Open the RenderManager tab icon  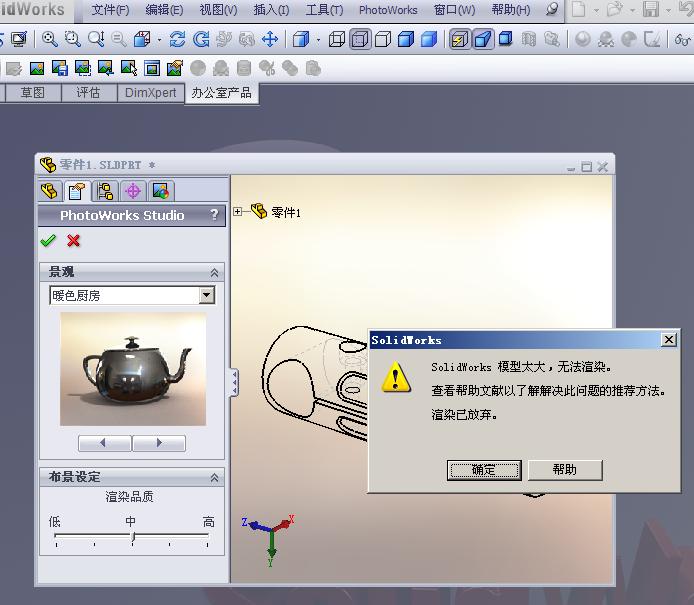(161, 191)
